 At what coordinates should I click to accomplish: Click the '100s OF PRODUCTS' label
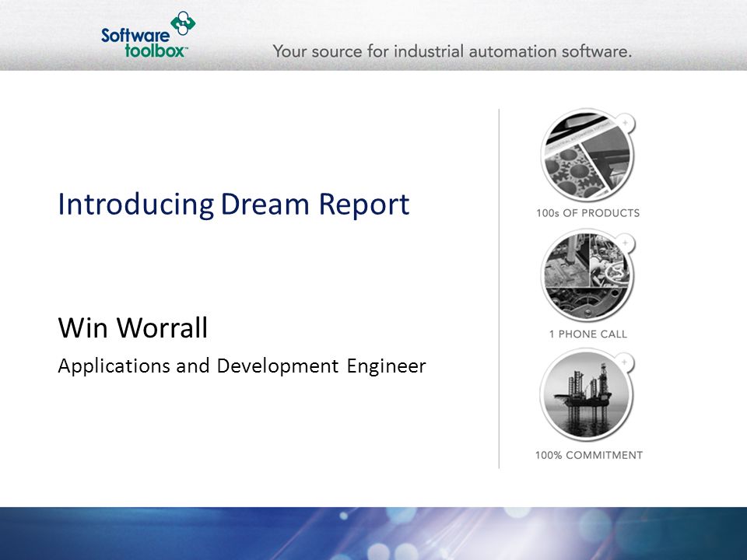588,213
